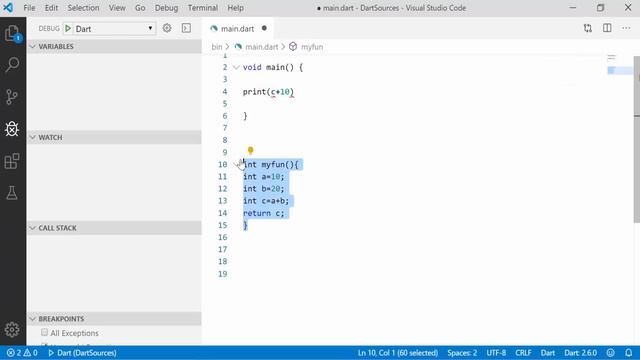640x360 pixels.
Task: Open the Terminal menu
Action: pyautogui.click(x=203, y=8)
